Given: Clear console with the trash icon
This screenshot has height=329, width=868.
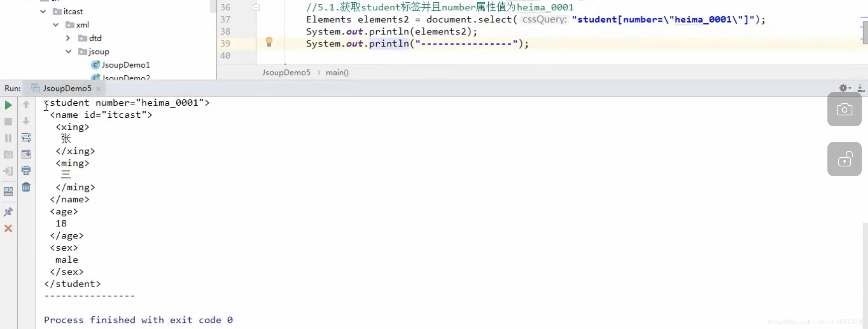Looking at the screenshot, I should 26,187.
